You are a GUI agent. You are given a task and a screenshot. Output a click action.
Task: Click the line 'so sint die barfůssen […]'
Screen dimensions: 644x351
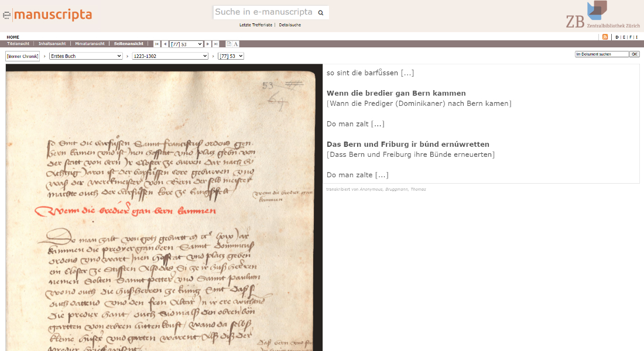tap(370, 73)
